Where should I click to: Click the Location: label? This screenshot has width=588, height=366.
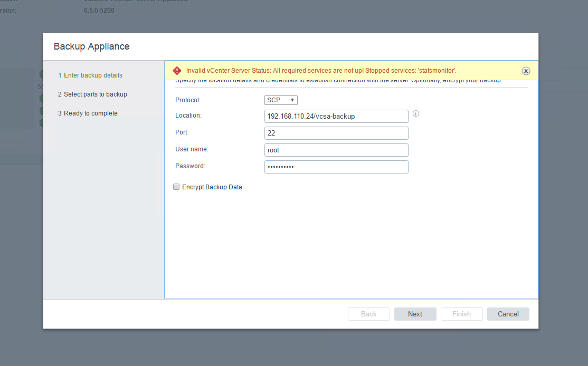188,115
